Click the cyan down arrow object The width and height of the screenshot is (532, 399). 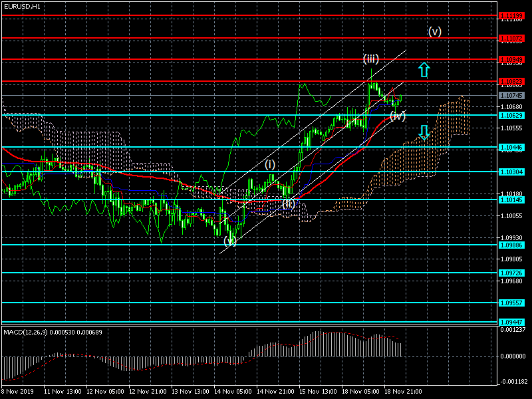pyautogui.click(x=424, y=132)
